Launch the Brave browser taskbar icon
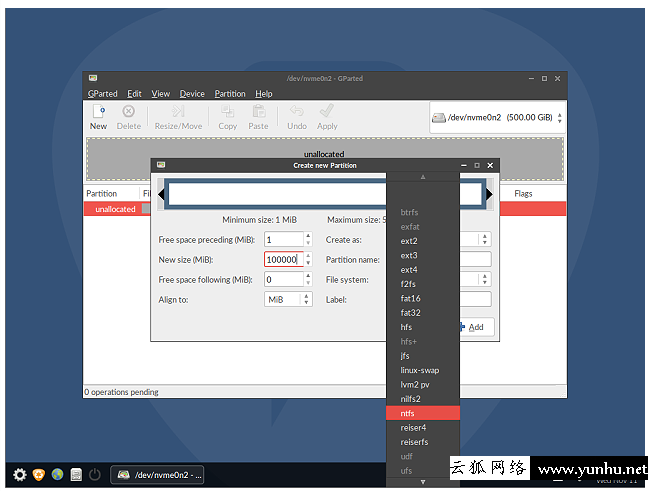This screenshot has width=651, height=491. [x=39, y=474]
